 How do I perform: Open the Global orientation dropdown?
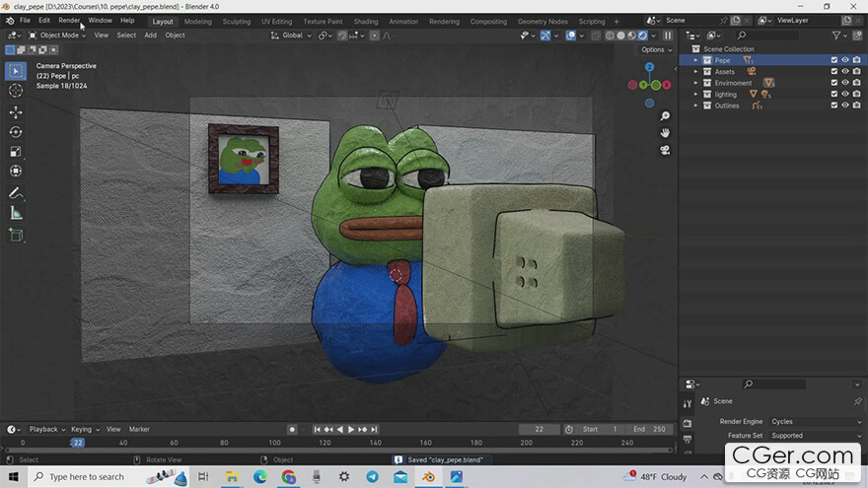tap(291, 35)
